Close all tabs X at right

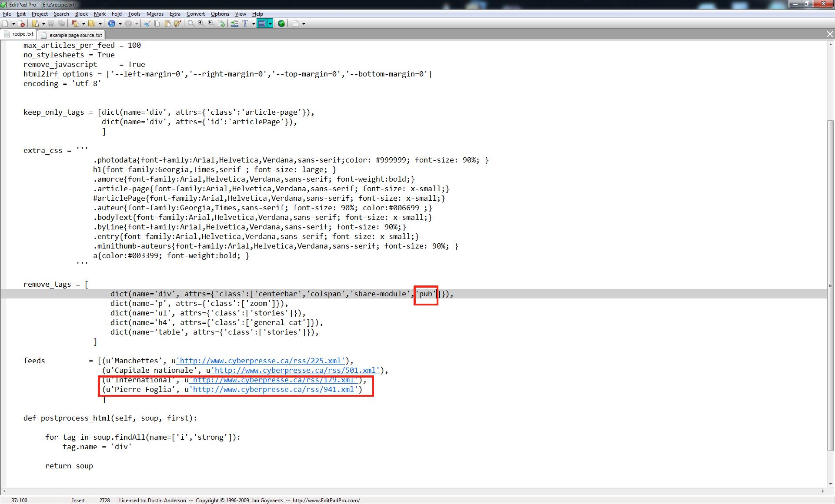pyautogui.click(x=829, y=34)
